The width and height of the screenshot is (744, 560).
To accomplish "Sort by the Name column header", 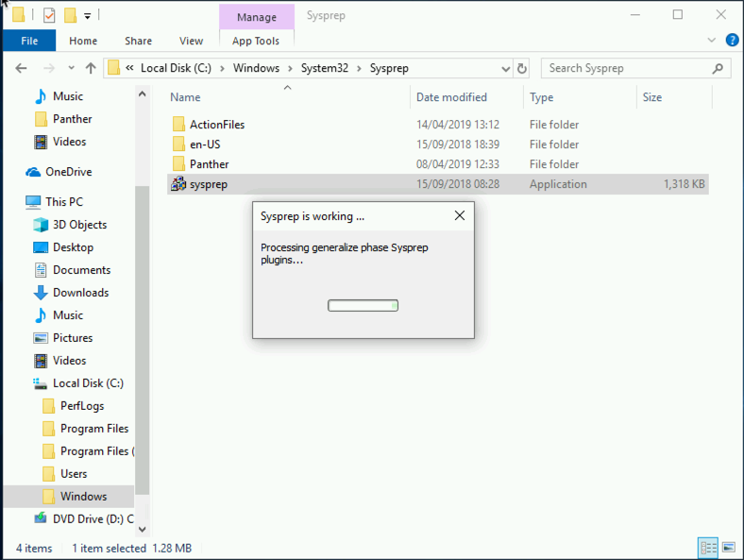I will point(185,97).
